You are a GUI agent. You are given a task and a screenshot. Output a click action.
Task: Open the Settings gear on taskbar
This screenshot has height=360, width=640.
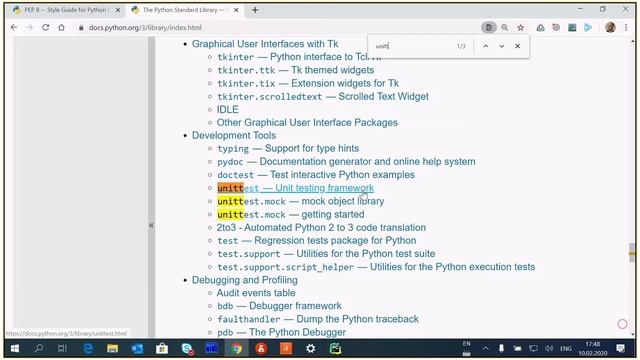(311, 349)
